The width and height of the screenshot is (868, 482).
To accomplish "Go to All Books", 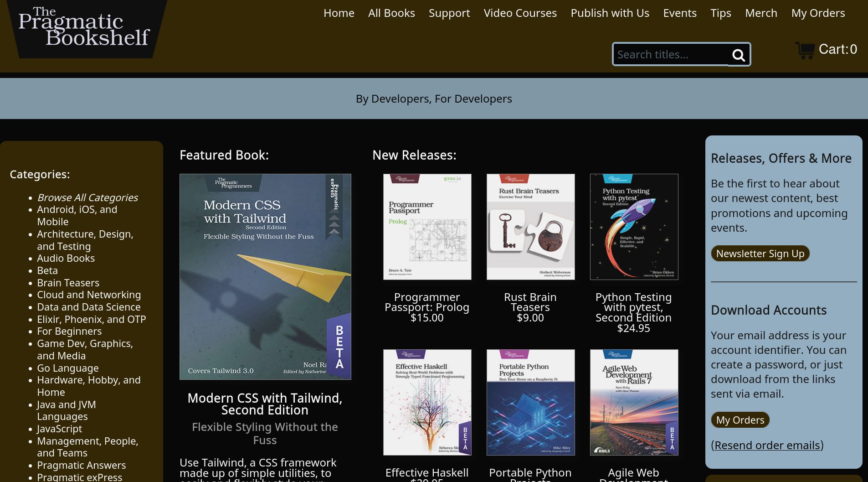I will (391, 13).
